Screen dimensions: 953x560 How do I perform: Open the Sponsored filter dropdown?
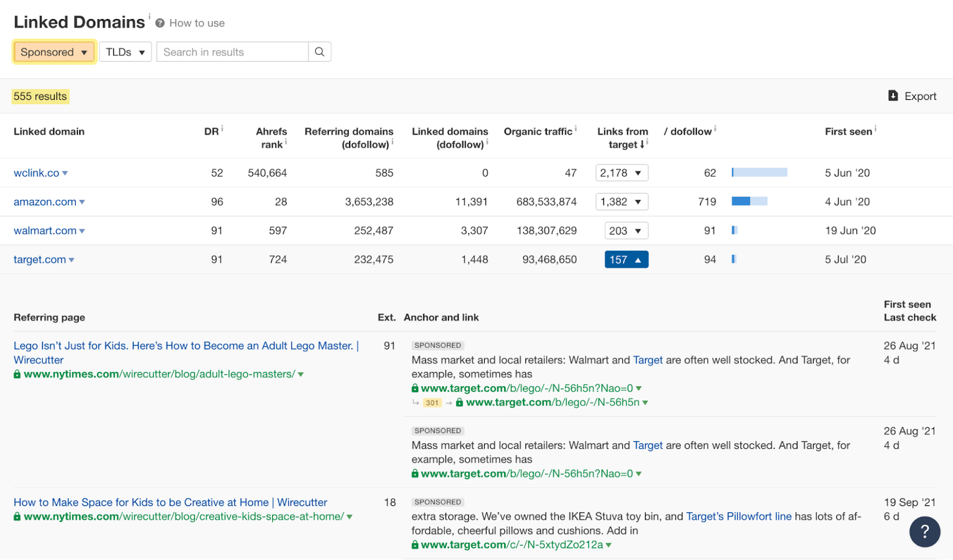coord(54,52)
